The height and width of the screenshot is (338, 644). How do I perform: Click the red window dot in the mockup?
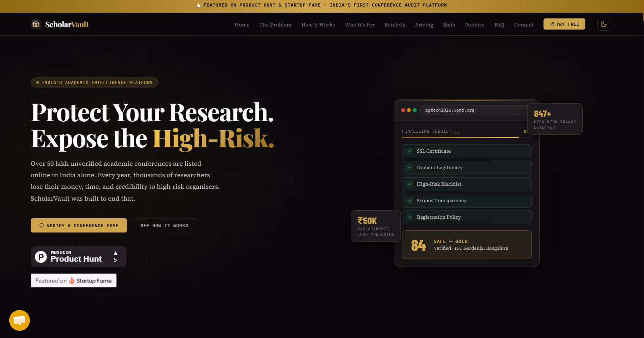point(403,110)
